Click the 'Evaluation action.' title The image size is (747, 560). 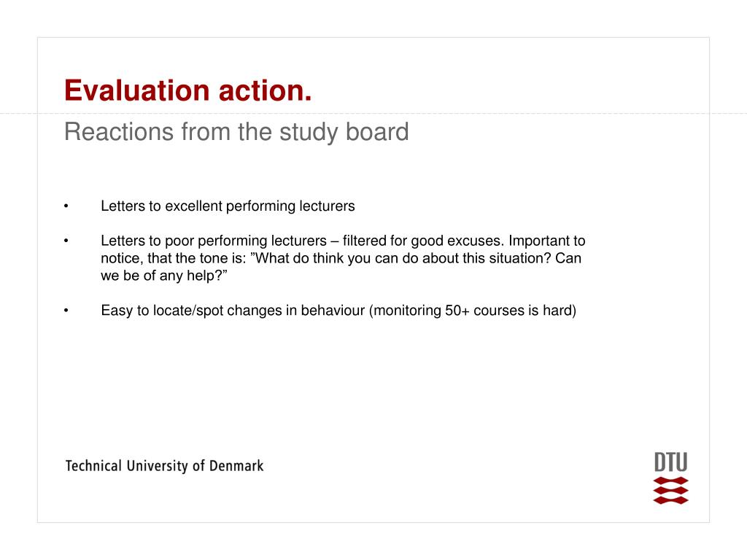188,90
